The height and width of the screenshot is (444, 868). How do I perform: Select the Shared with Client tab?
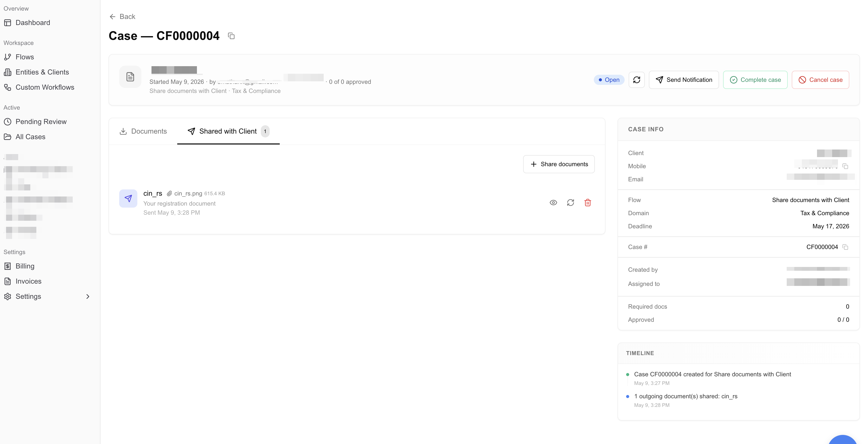click(228, 132)
